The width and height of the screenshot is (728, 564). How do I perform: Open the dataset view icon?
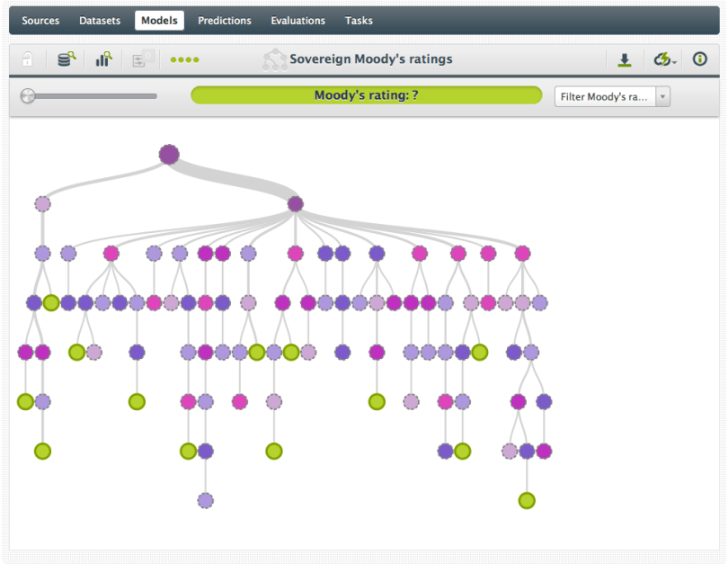click(x=67, y=59)
